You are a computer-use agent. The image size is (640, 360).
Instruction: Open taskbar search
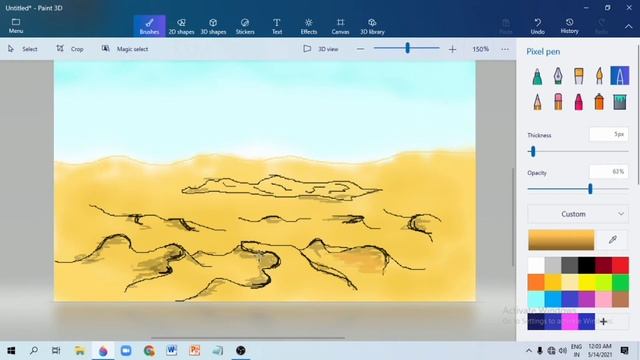click(33, 351)
